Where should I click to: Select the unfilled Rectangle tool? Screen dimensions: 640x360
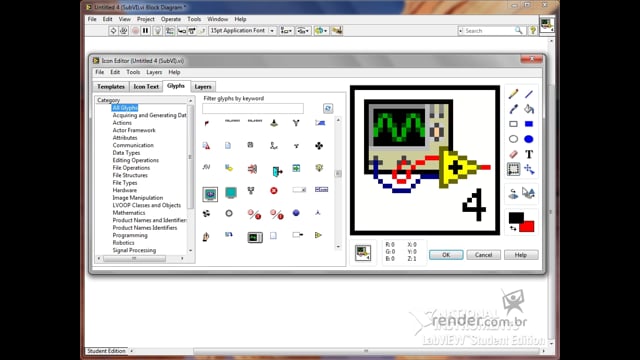tap(513, 124)
